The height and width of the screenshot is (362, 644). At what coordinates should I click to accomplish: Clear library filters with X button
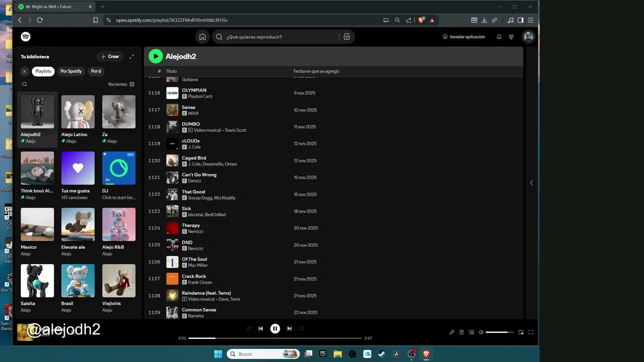click(x=24, y=71)
